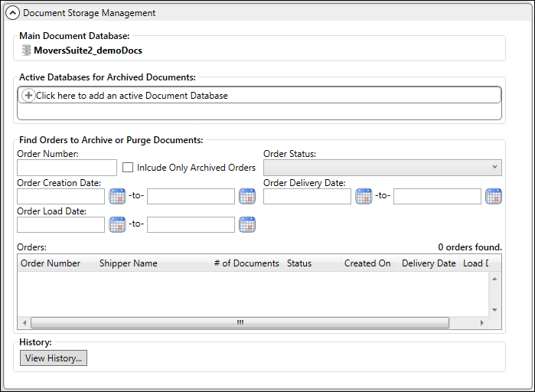Click the Orders grid horizontal scrollbar thumb
Viewport: 535px width, 392px height.
click(240, 323)
